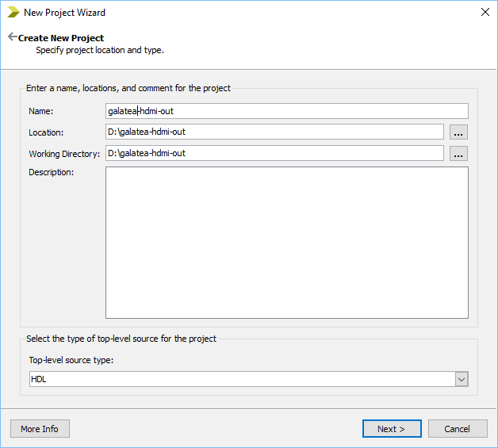Click the "Description:" label
This screenshot has width=498, height=448.
coord(51,172)
